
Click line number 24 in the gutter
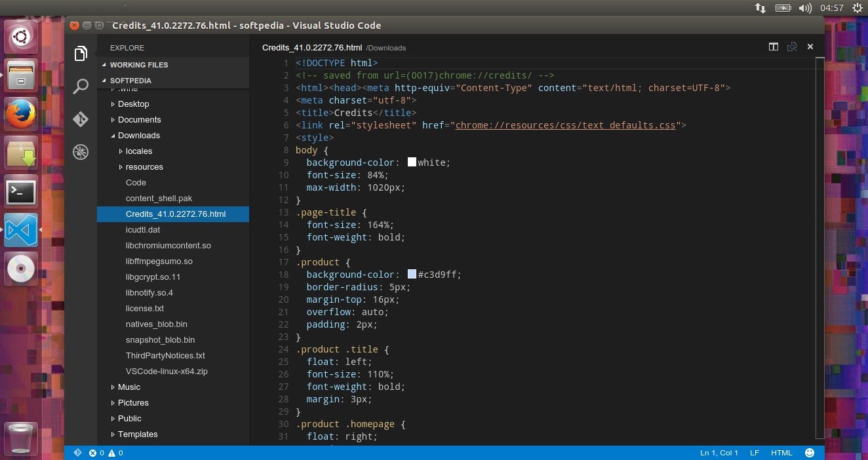283,349
